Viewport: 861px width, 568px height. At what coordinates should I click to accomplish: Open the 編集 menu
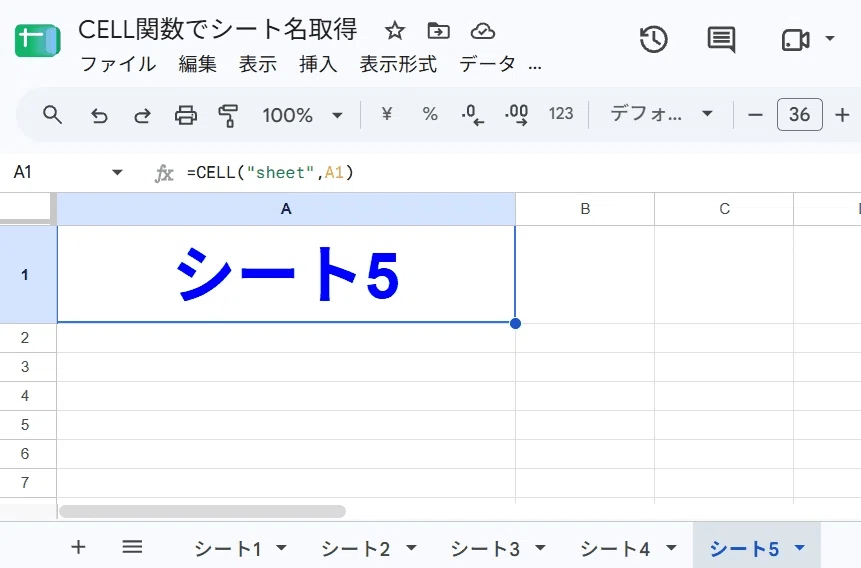pyautogui.click(x=197, y=64)
